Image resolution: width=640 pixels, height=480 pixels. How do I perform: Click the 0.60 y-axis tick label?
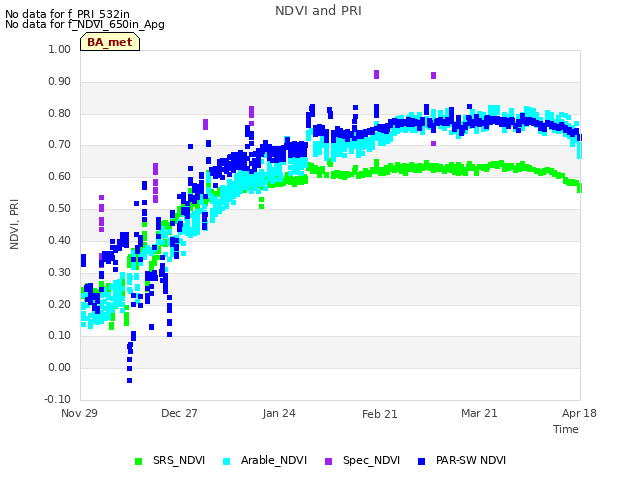tap(60, 176)
